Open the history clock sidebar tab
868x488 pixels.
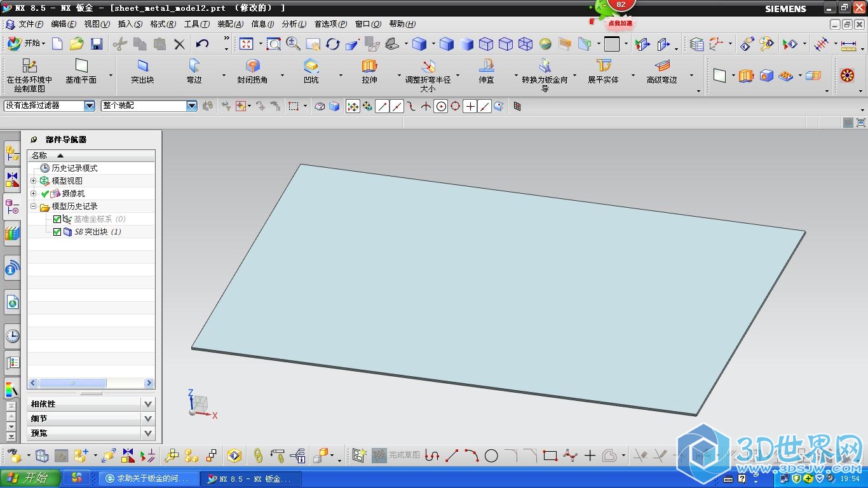point(12,336)
